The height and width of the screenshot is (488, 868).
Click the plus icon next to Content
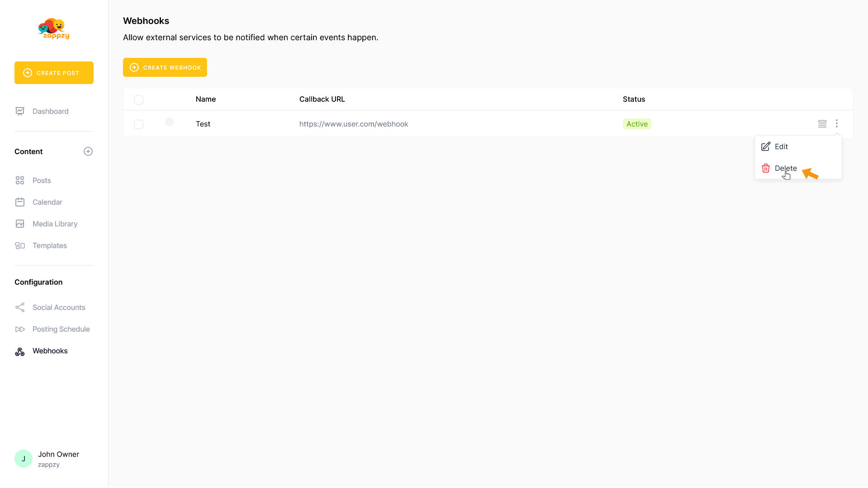pos(88,151)
